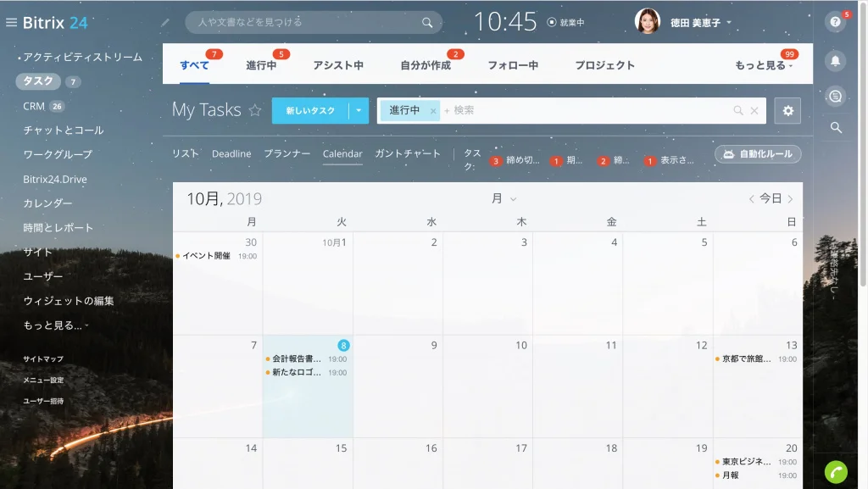Select the すべて tab

194,65
